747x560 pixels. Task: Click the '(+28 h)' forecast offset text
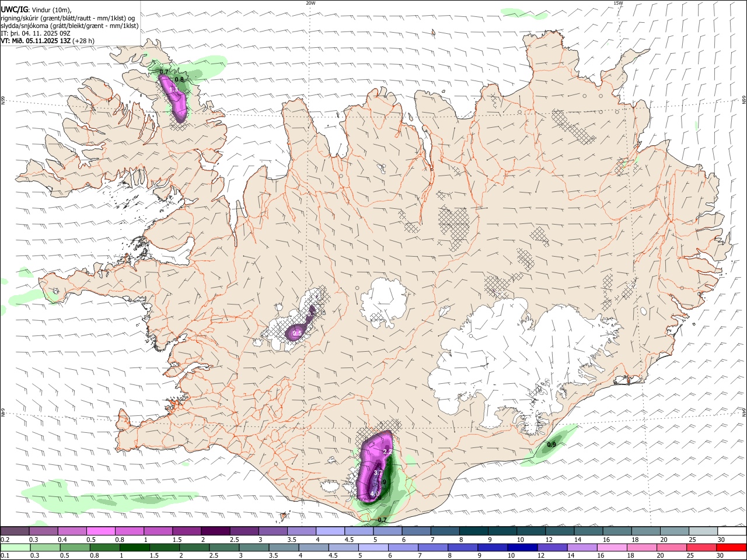pyautogui.click(x=84, y=41)
